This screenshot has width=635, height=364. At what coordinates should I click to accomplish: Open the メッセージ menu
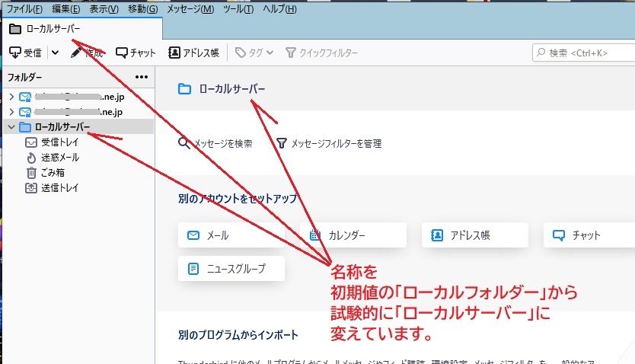[188, 8]
